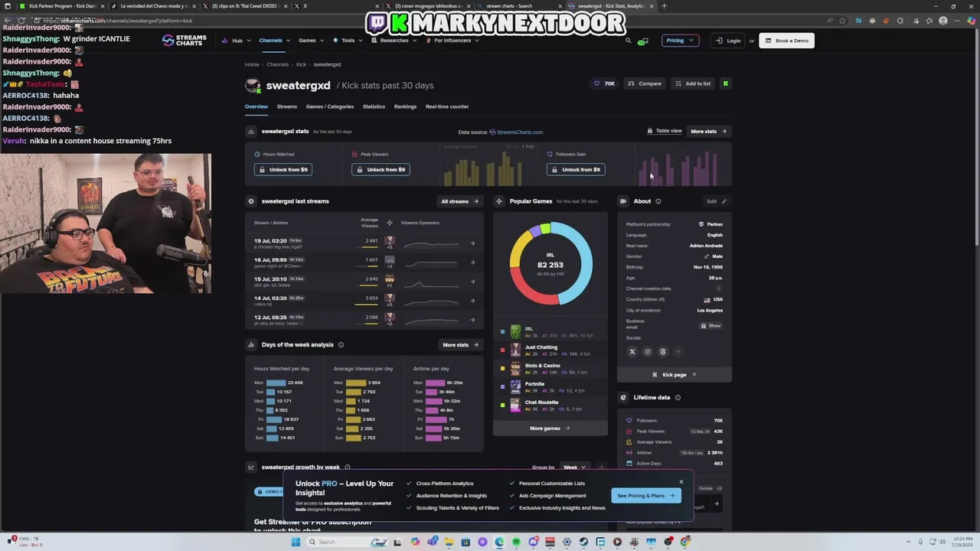Open the Pricing dropdown button
Image resolution: width=980 pixels, height=551 pixels.
coord(680,41)
